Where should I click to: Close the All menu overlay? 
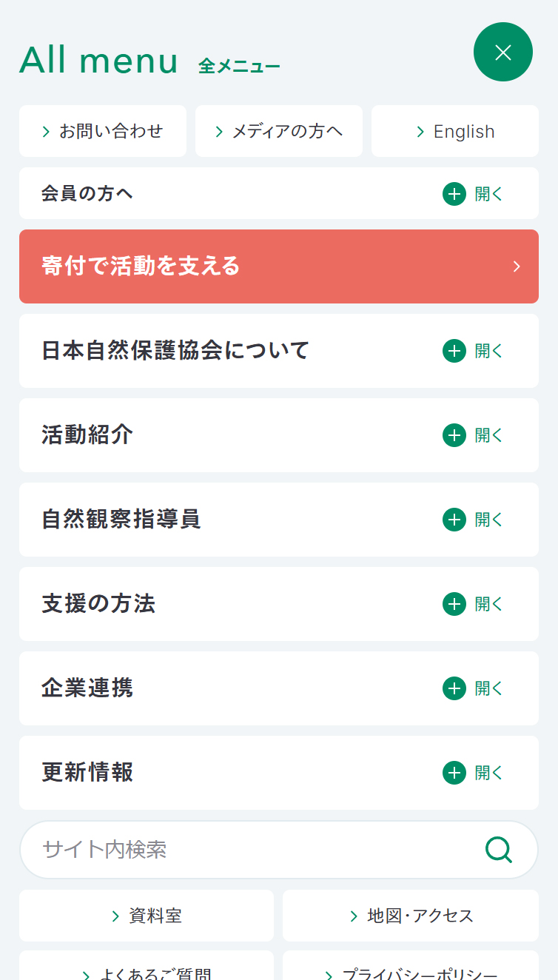pyautogui.click(x=503, y=52)
